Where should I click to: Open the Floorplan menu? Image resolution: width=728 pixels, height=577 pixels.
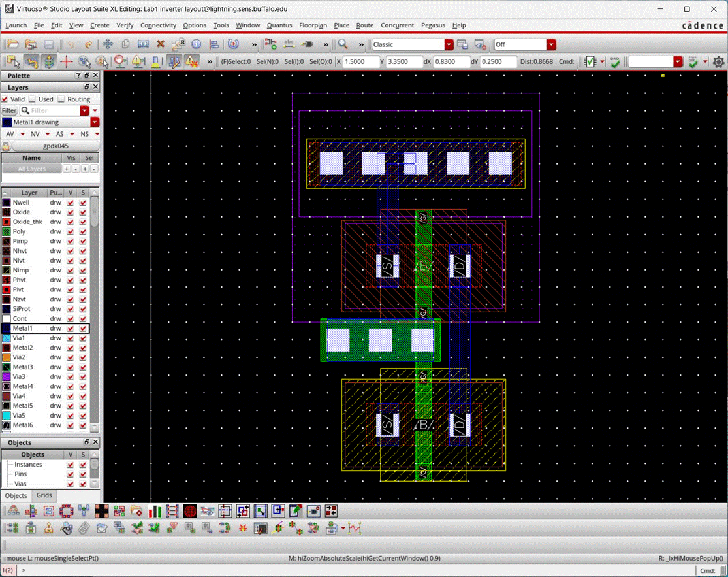click(313, 25)
